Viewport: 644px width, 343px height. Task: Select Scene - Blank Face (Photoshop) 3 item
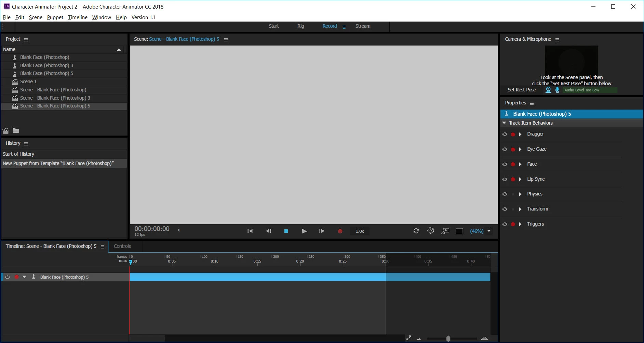tap(64, 98)
